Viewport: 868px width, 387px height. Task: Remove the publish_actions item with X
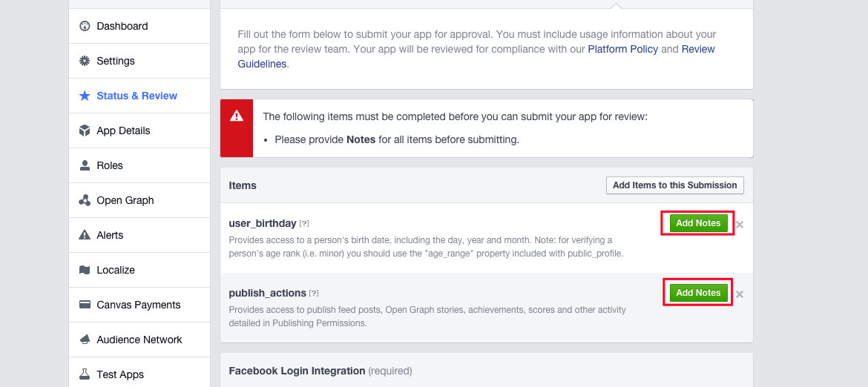pyautogui.click(x=740, y=294)
